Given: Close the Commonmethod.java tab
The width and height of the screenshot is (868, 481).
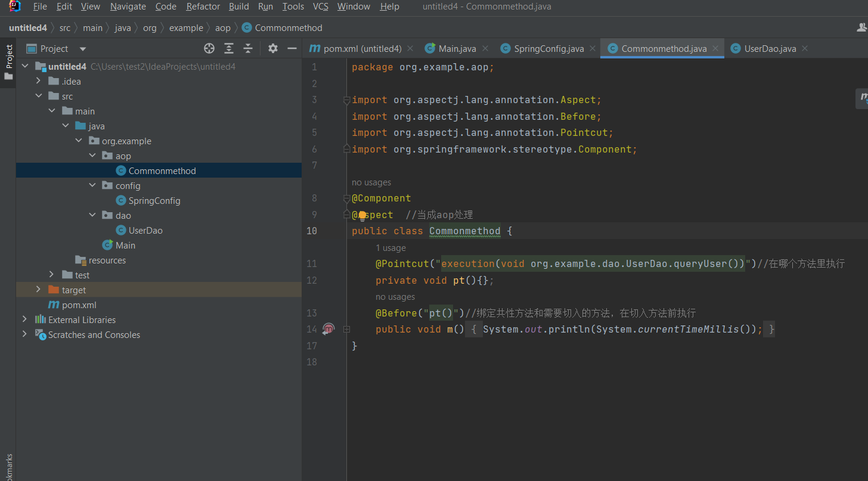Looking at the screenshot, I should (x=715, y=48).
